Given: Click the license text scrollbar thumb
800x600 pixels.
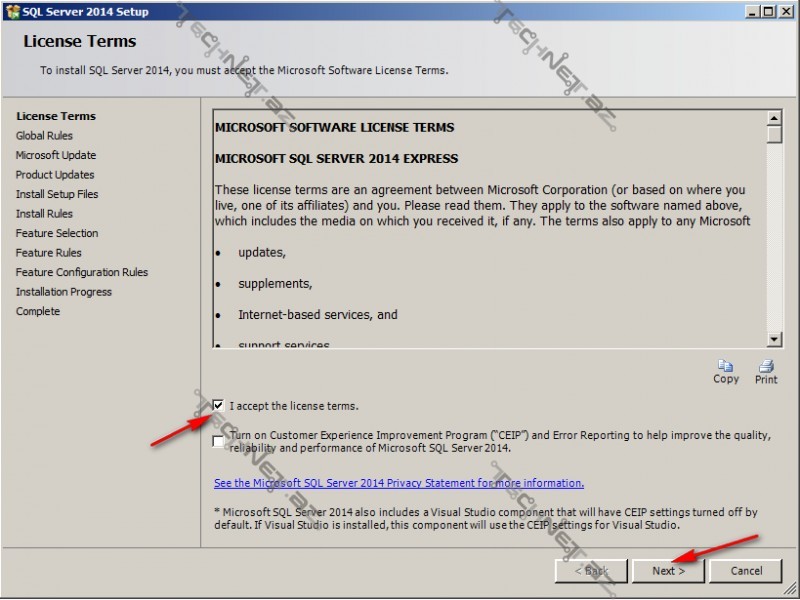Looking at the screenshot, I should [x=774, y=135].
